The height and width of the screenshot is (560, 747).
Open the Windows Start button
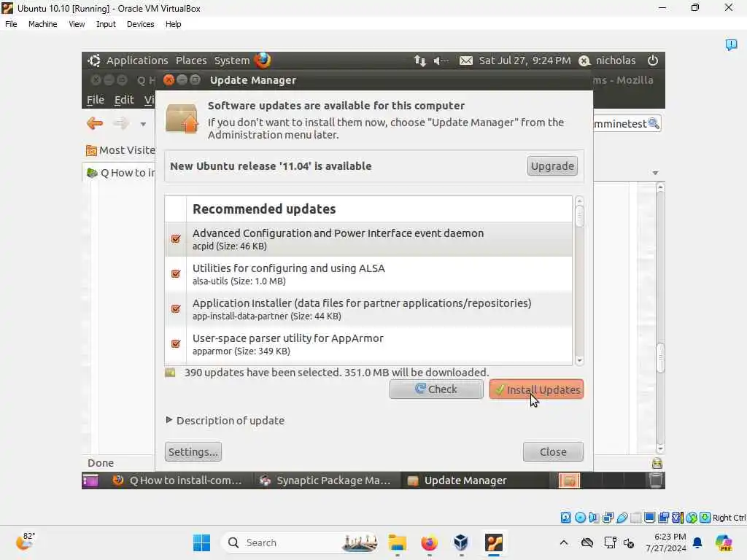[x=201, y=542]
